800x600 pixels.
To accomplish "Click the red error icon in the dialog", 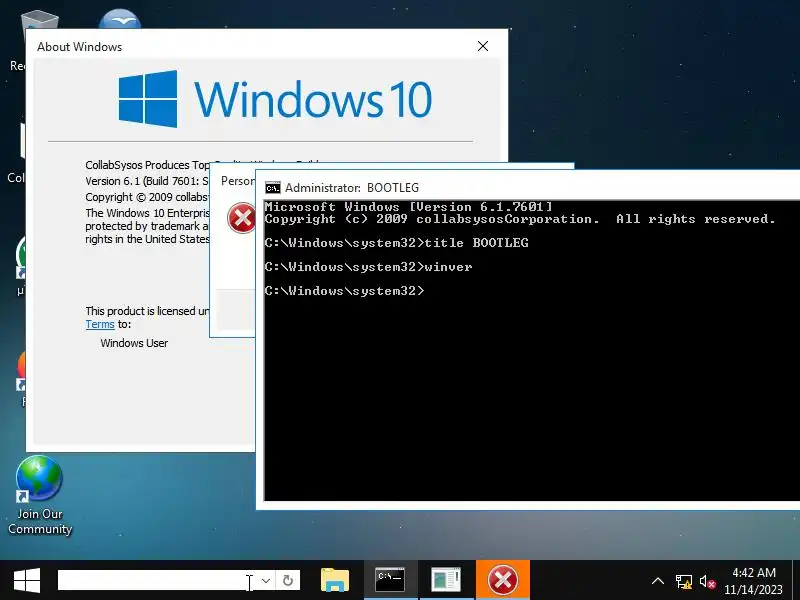I will click(241, 218).
